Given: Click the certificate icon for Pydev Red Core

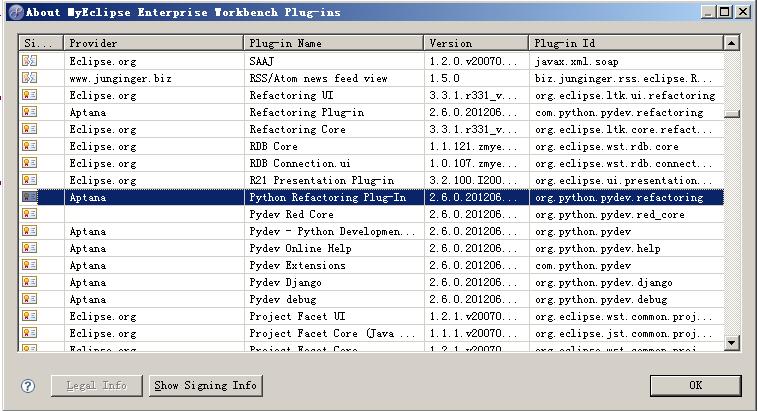Looking at the screenshot, I should point(29,213).
